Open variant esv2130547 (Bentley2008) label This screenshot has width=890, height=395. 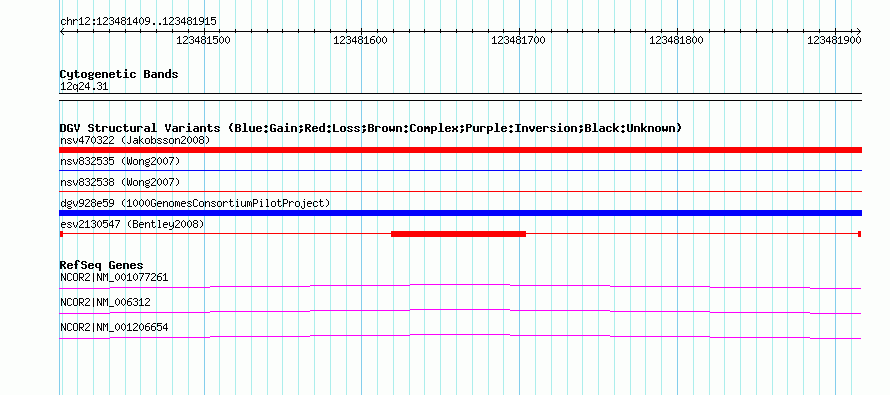click(132, 224)
